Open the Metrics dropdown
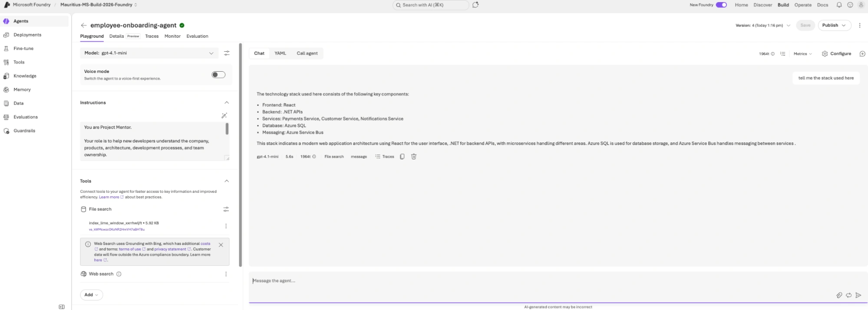Viewport: 868px width, 310px height. (x=802, y=54)
